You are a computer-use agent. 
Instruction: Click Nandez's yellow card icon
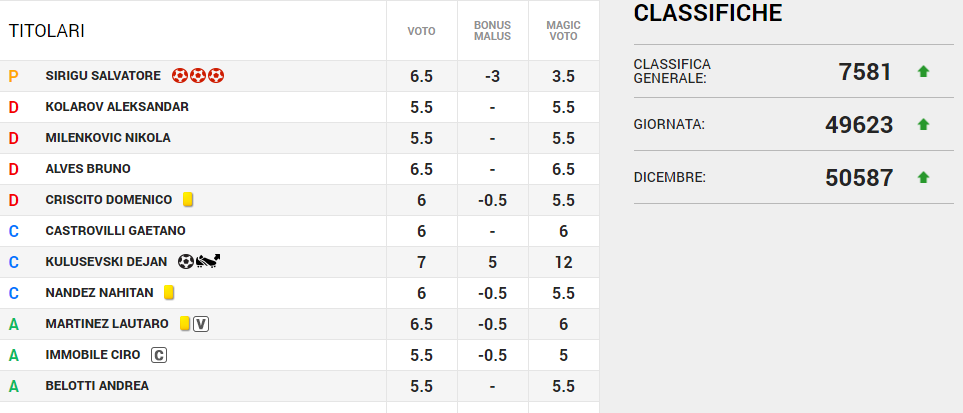tap(169, 293)
